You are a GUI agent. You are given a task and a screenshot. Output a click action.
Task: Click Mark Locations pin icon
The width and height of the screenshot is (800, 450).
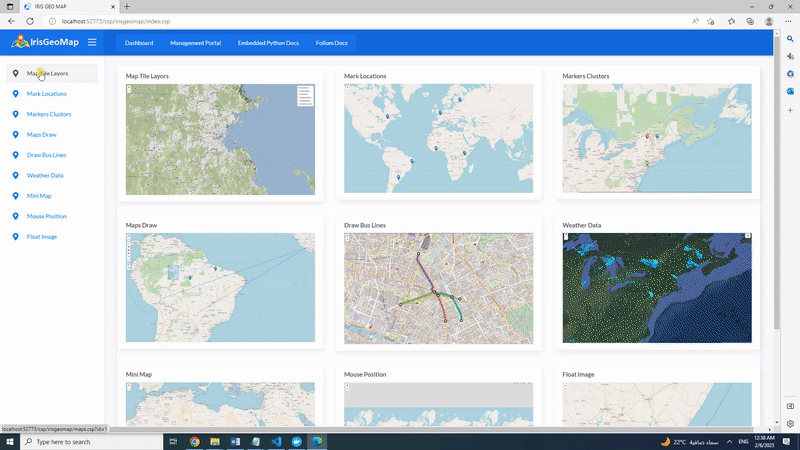(x=15, y=94)
